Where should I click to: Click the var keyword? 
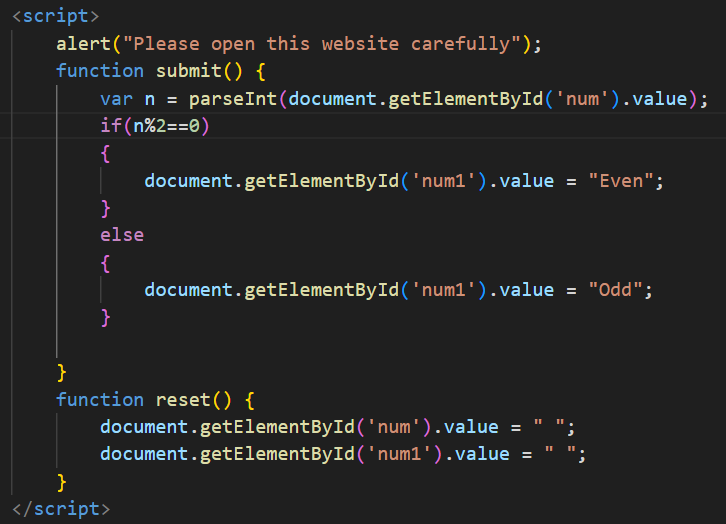click(116, 99)
